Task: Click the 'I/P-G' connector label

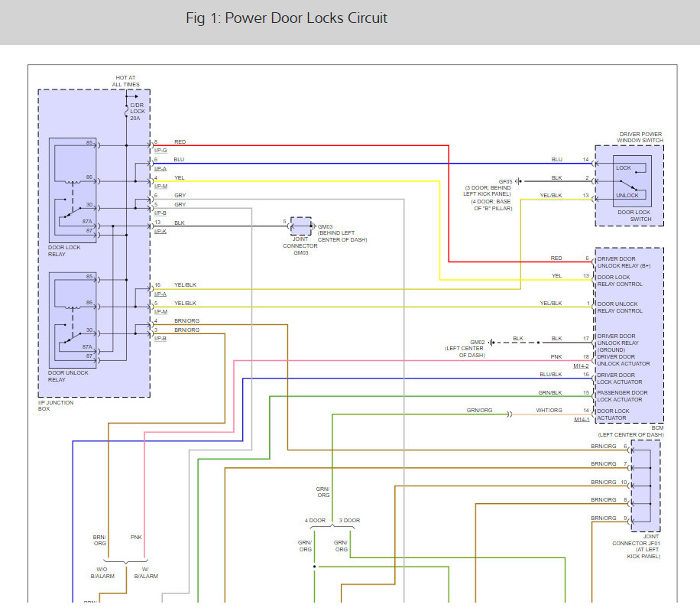Action: pos(160,151)
